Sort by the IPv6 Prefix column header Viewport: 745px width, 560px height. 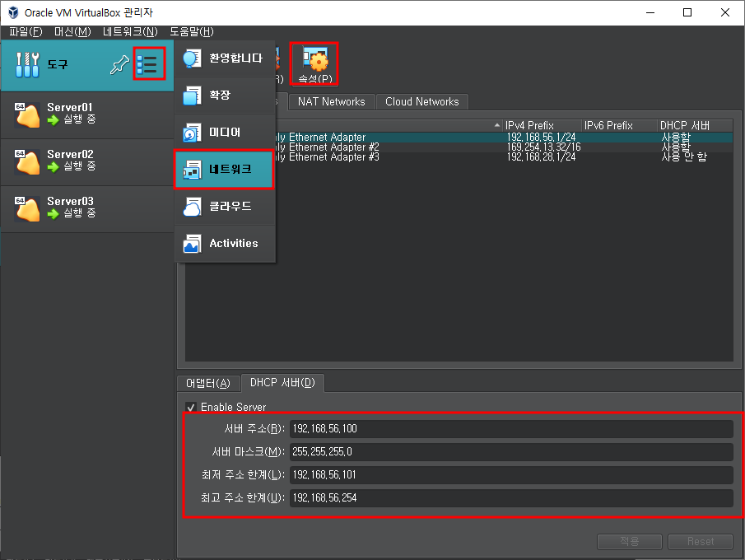[x=620, y=125]
